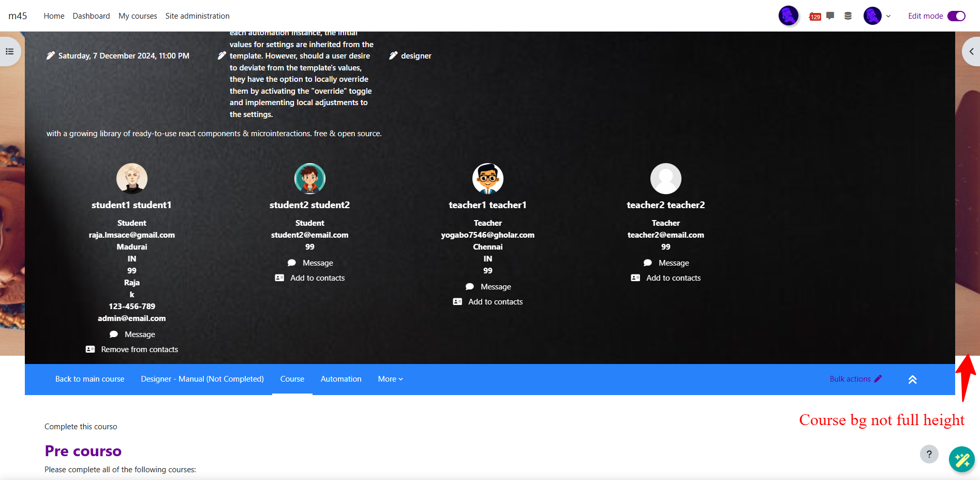
Task: Click Back to main course link
Action: pyautogui.click(x=90, y=379)
